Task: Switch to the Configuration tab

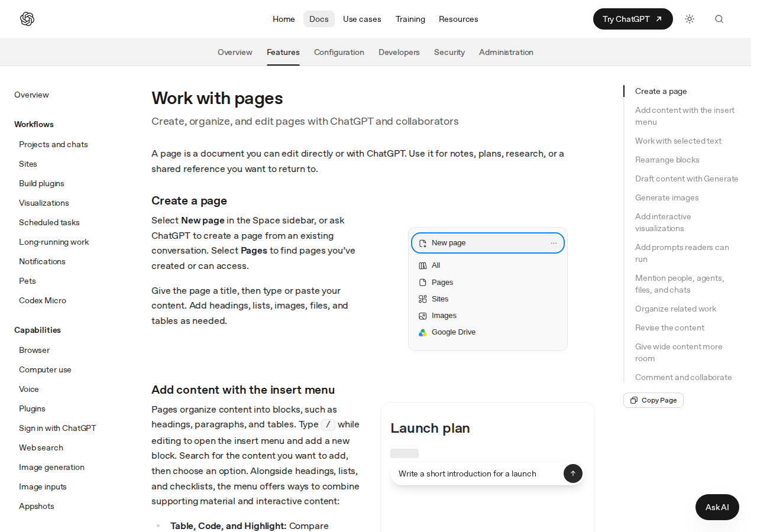Action: [339, 52]
